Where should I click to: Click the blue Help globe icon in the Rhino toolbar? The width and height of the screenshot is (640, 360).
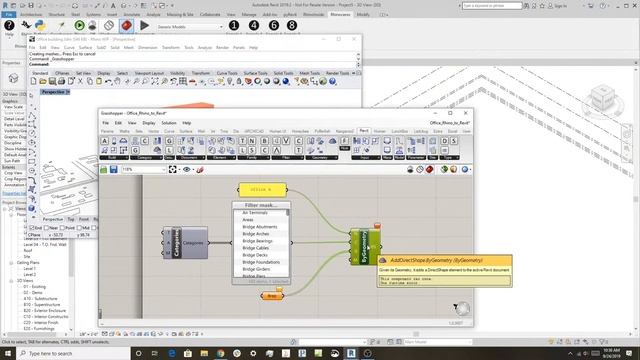click(x=333, y=81)
